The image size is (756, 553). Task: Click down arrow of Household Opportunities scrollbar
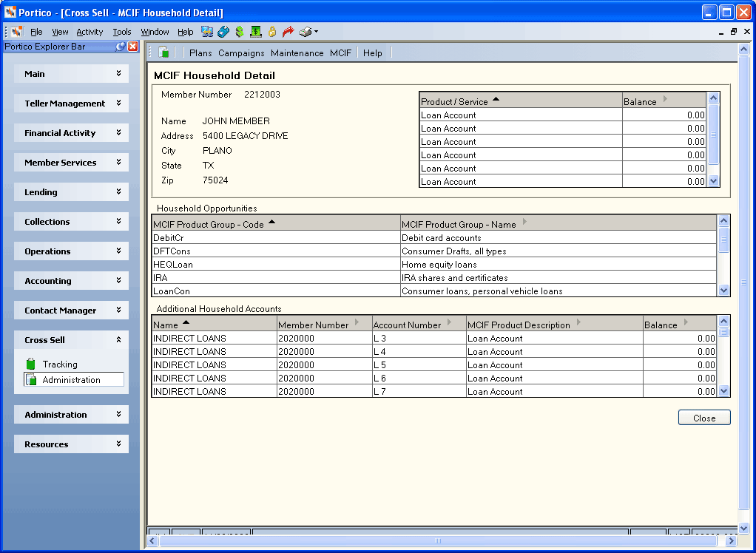point(723,290)
